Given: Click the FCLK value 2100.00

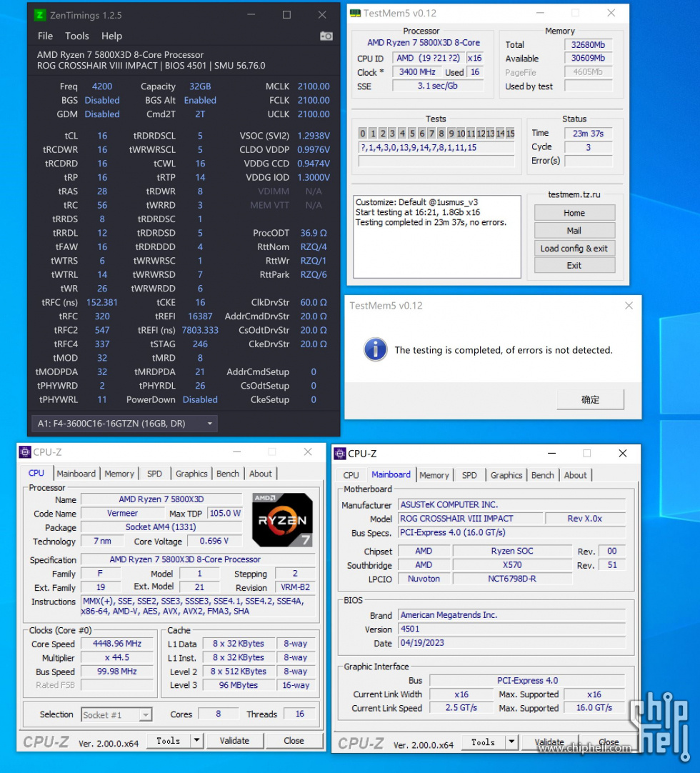Looking at the screenshot, I should [x=314, y=100].
